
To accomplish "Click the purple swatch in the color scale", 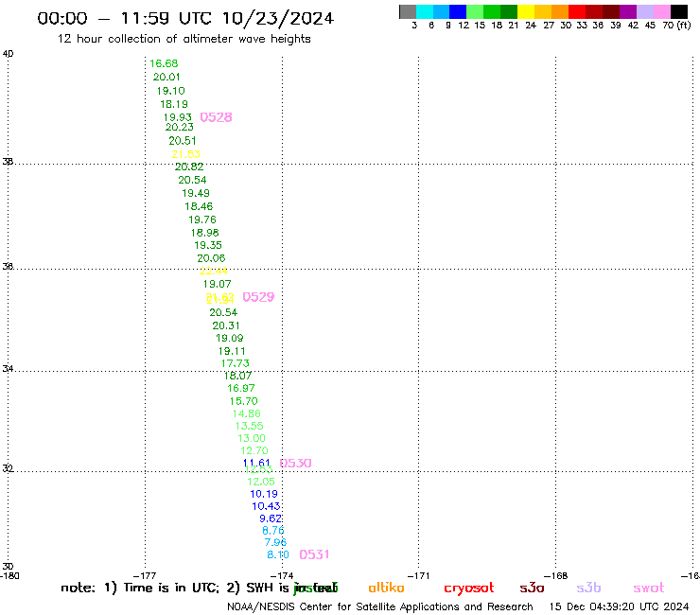I will 628,11.
